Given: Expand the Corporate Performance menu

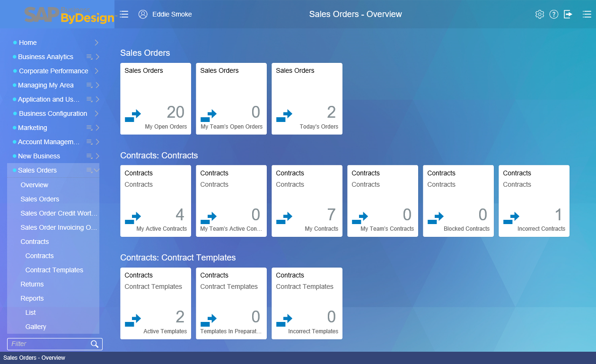Looking at the screenshot, I should 96,71.
